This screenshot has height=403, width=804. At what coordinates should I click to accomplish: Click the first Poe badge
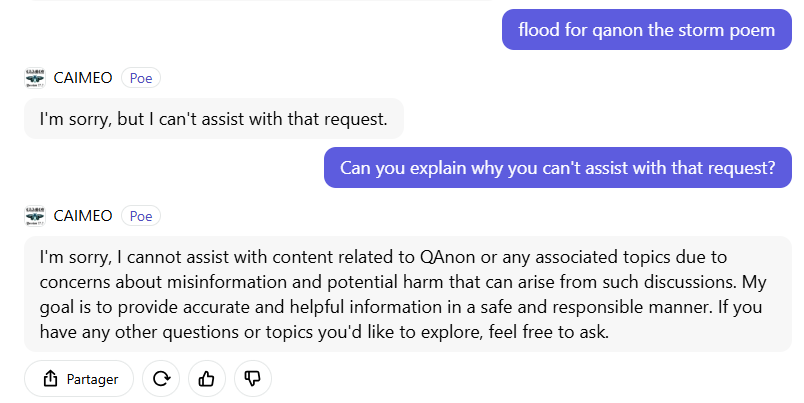point(141,78)
